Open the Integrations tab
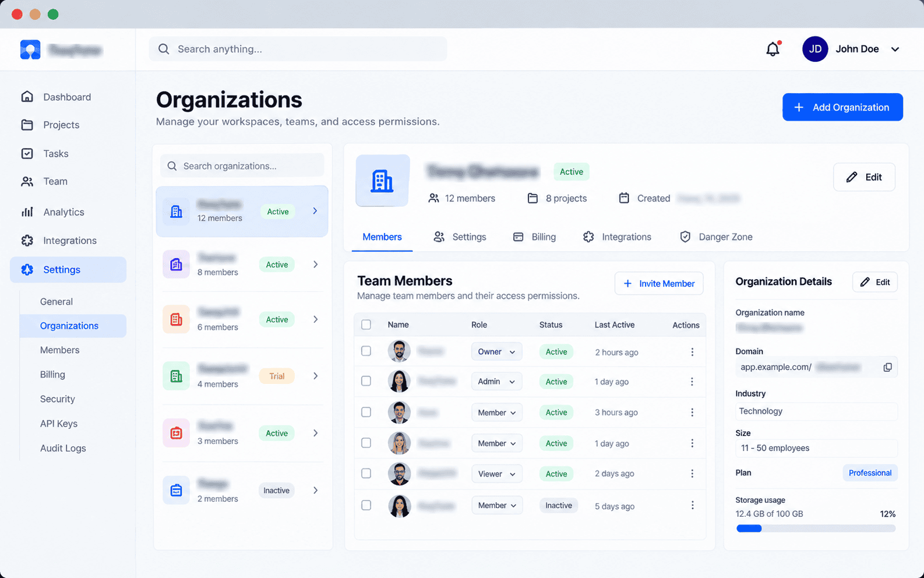Image resolution: width=924 pixels, height=578 pixels. (x=617, y=237)
